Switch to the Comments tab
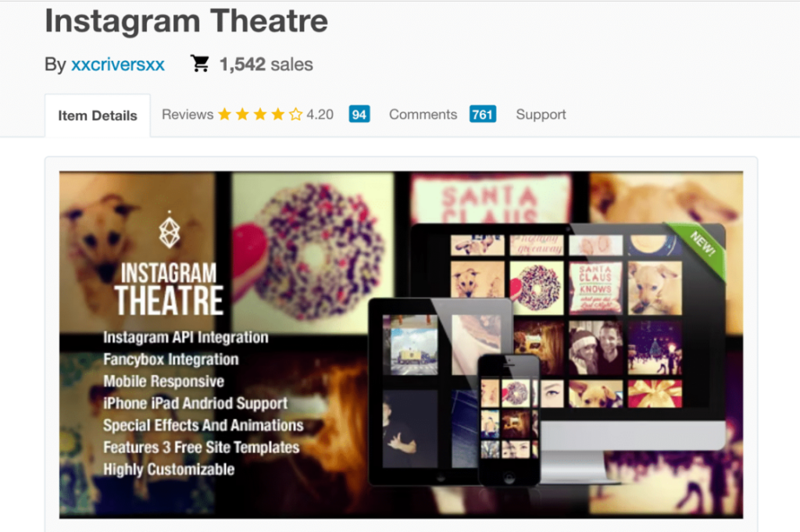 423,114
